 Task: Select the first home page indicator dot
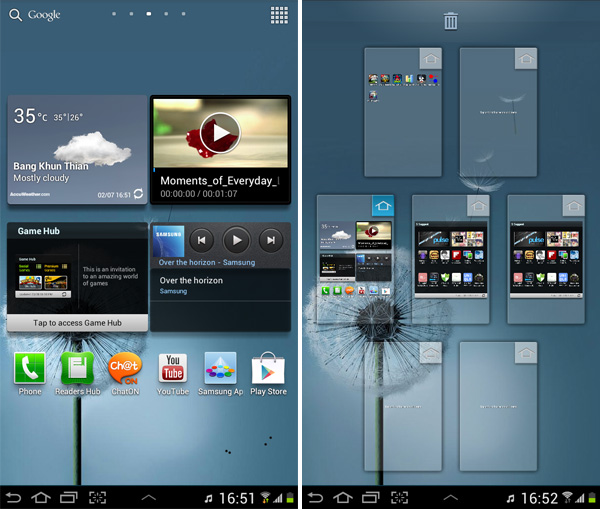pos(114,15)
